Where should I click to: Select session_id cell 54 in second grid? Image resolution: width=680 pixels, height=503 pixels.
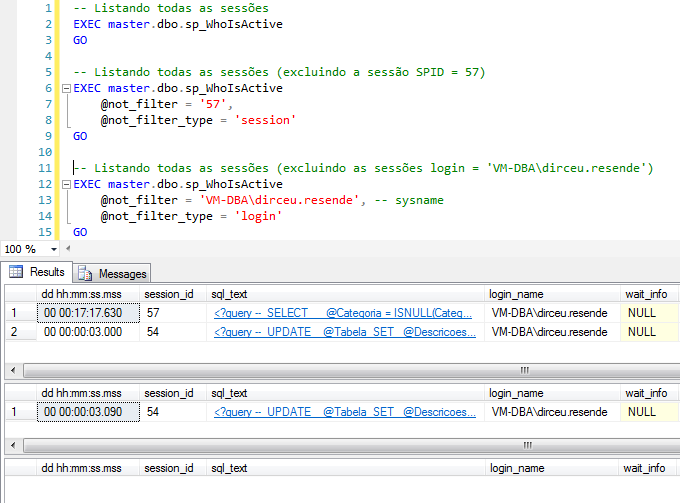(173, 412)
